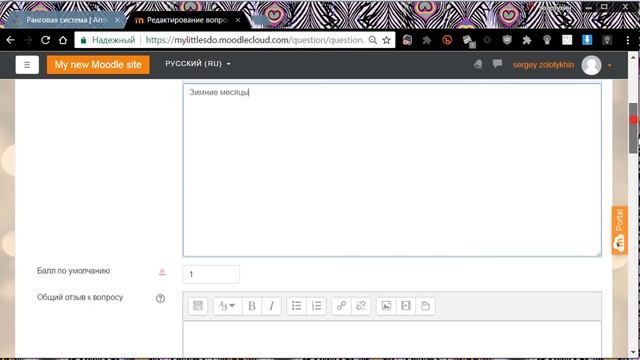The image size is (640, 360).
Task: Click the 'Балл по умолчанию' input field
Action: click(x=211, y=274)
